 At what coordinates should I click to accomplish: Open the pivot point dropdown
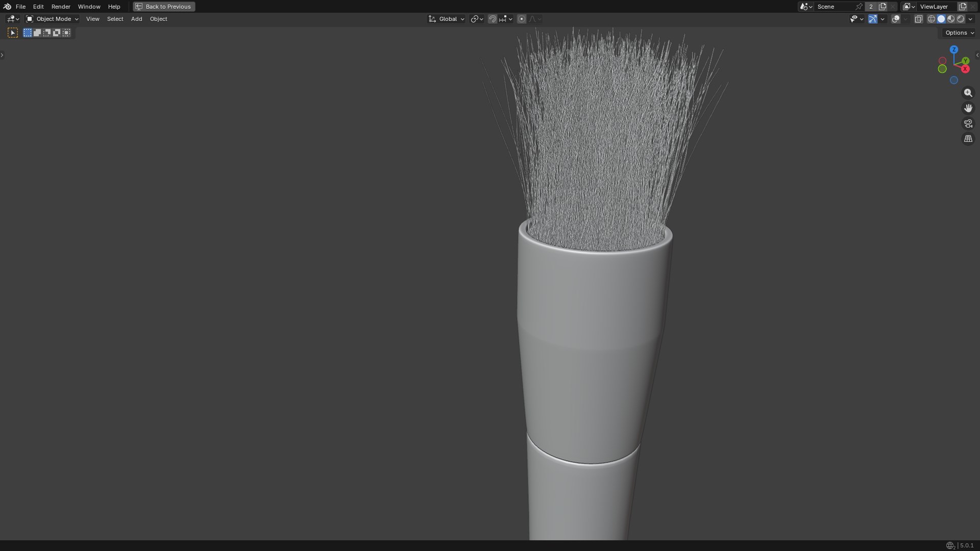pyautogui.click(x=477, y=19)
